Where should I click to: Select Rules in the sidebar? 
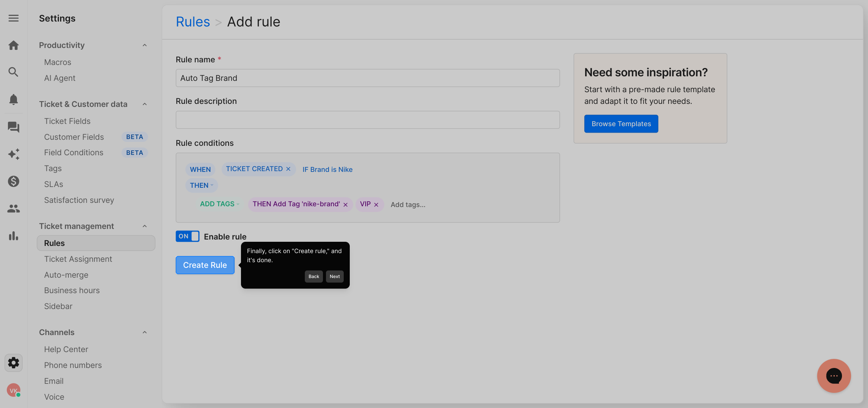pos(96,243)
